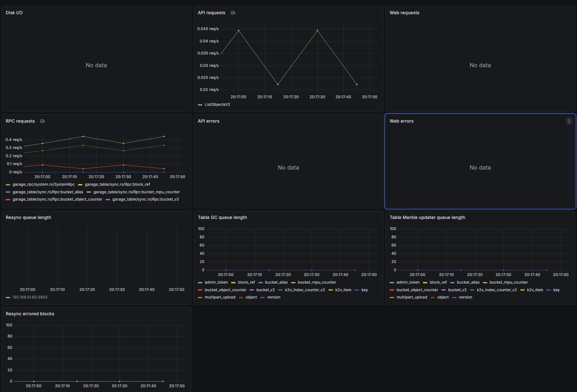577x392 pixels.
Task: Select the 192.168.10.60:3903 legend item
Action: [30, 297]
